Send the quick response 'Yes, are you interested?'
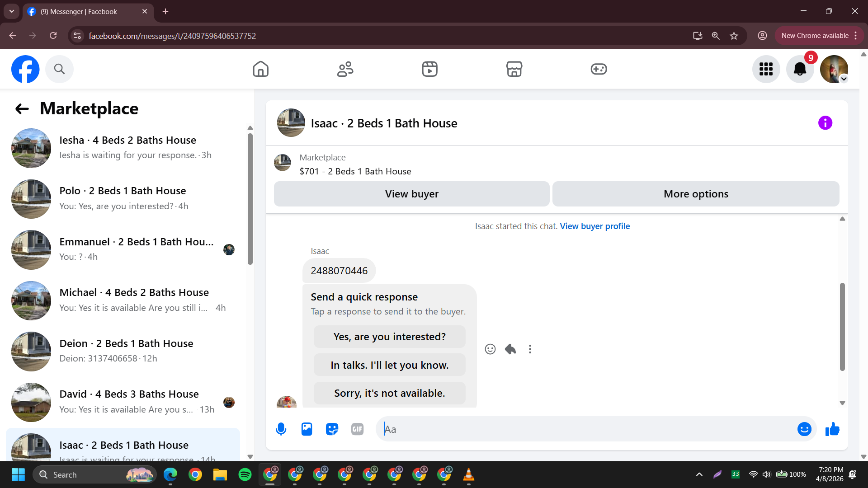This screenshot has width=868, height=488. [389, 337]
